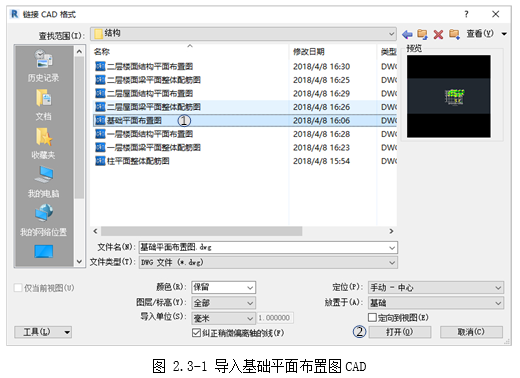Click the 打开 button
Image resolution: width=520 pixels, height=378 pixels.
(x=400, y=332)
